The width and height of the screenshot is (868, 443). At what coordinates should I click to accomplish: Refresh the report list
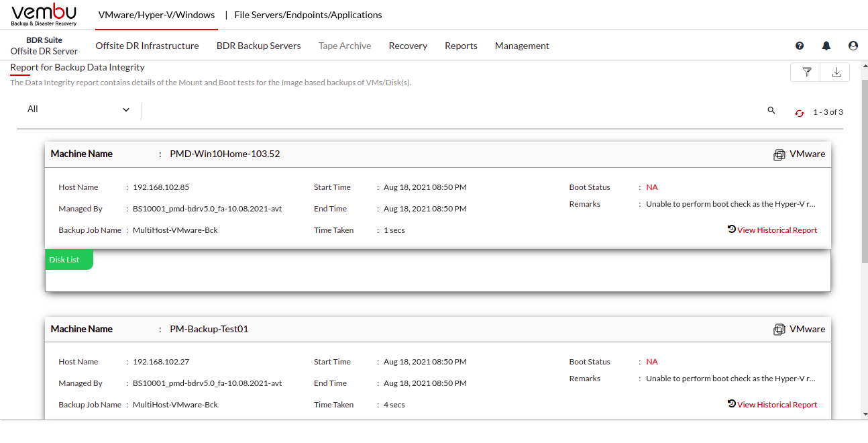pyautogui.click(x=800, y=113)
